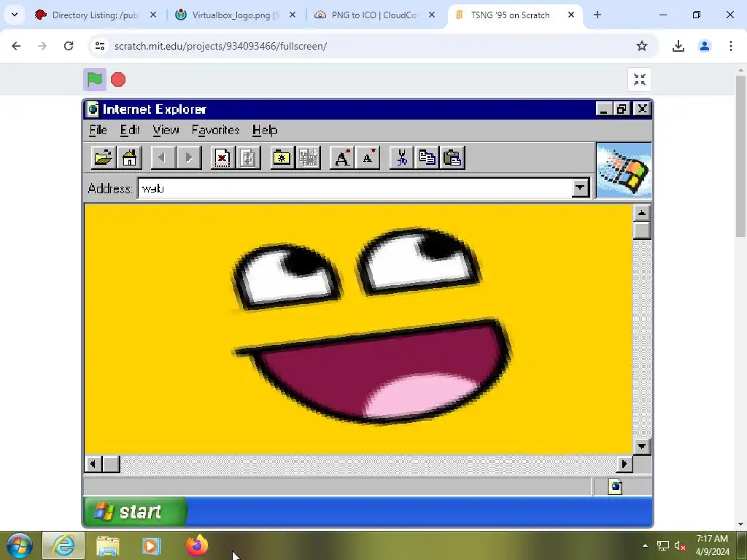Open Chrome tab search chevron
747x560 pixels.
coord(15,15)
